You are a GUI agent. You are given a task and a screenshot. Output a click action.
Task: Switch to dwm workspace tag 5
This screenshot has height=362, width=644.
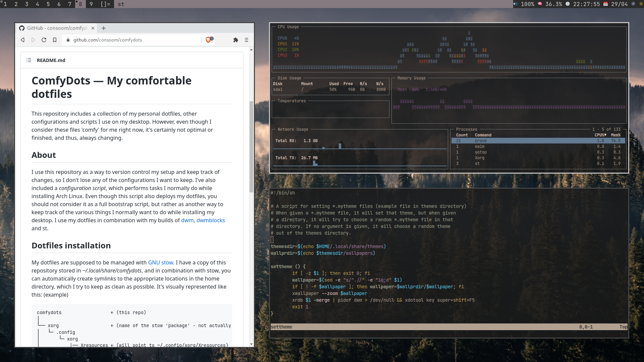click(x=48, y=4)
